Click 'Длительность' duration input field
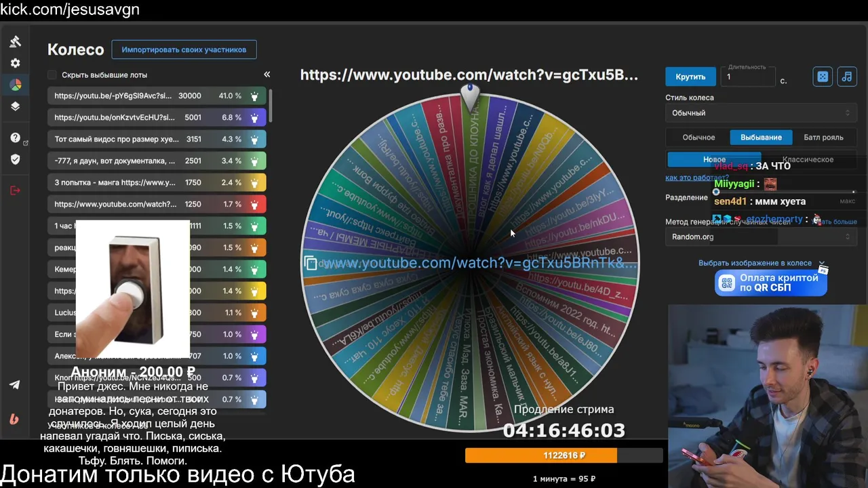The width and height of the screenshot is (868, 488). click(748, 77)
